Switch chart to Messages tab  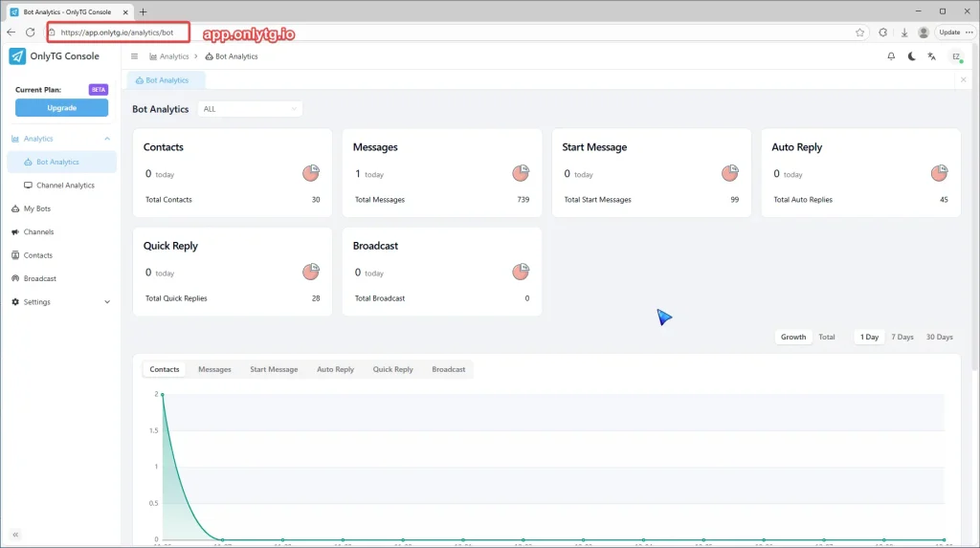coord(214,369)
